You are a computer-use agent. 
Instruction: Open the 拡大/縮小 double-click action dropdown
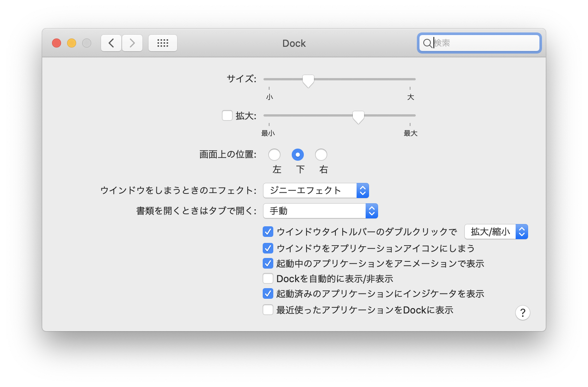(x=496, y=232)
